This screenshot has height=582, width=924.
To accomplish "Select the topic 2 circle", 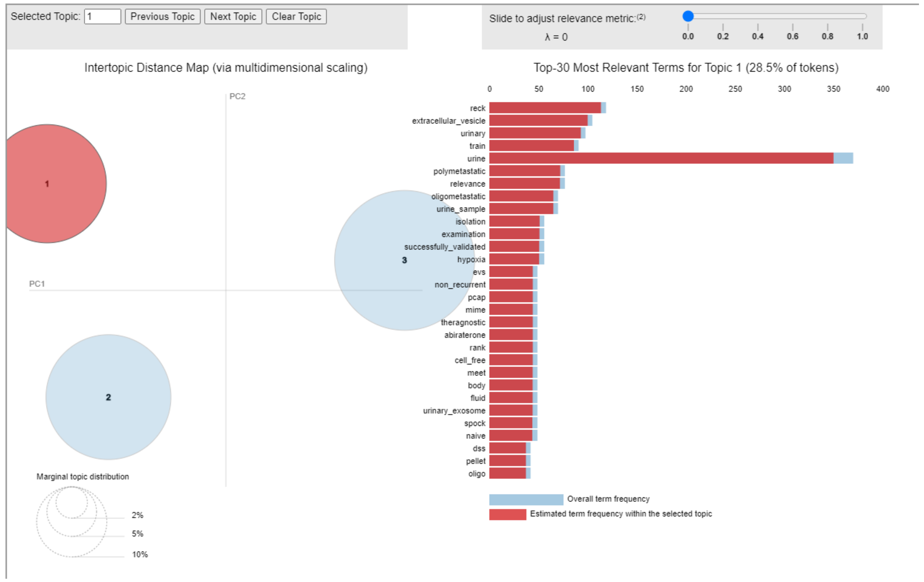I will pos(108,397).
